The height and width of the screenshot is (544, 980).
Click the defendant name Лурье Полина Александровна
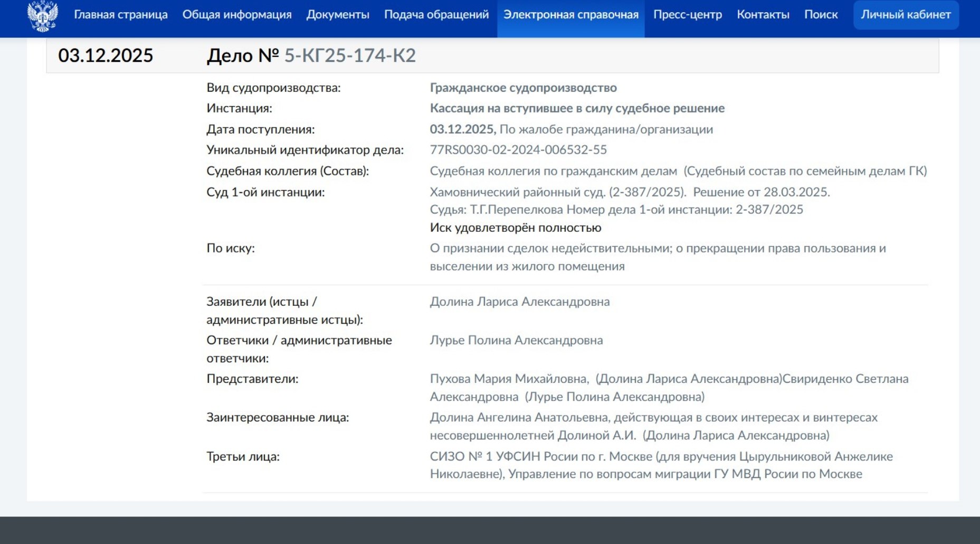coord(516,340)
